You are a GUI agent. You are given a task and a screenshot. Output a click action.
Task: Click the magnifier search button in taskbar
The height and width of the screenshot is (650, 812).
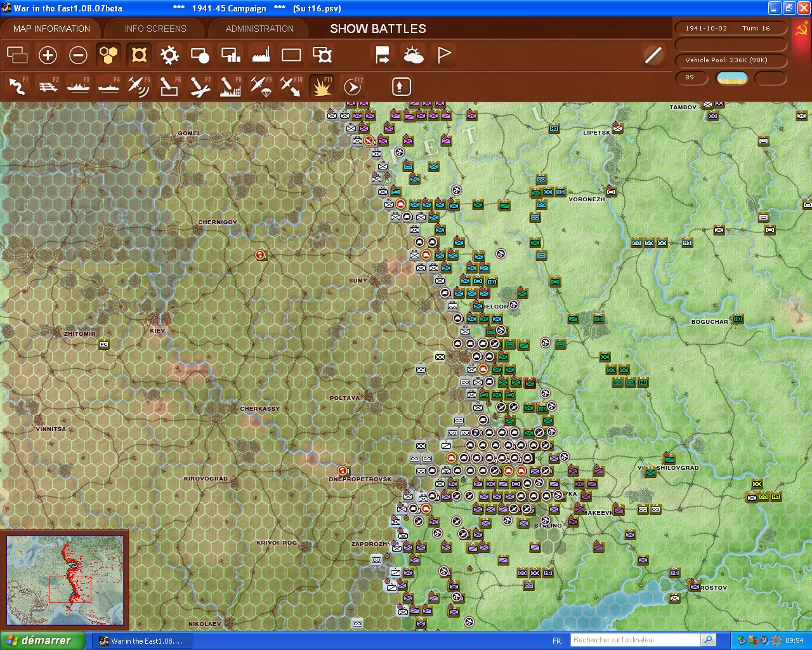tap(709, 640)
